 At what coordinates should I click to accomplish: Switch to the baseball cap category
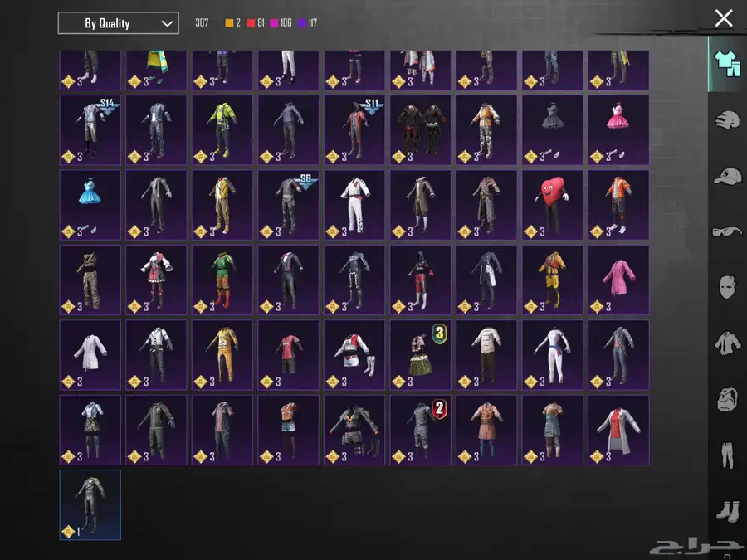(727, 176)
